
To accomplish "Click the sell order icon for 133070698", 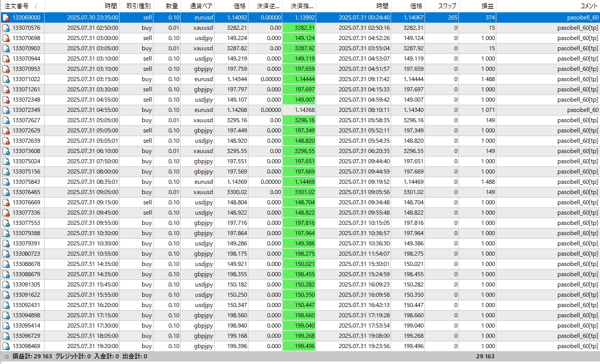I will coord(6,39).
